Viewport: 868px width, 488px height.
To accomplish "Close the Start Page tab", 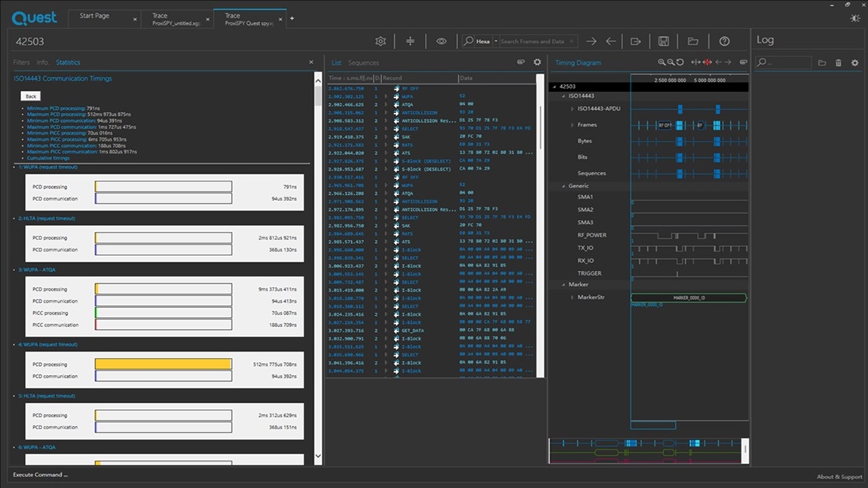I will point(135,20).
